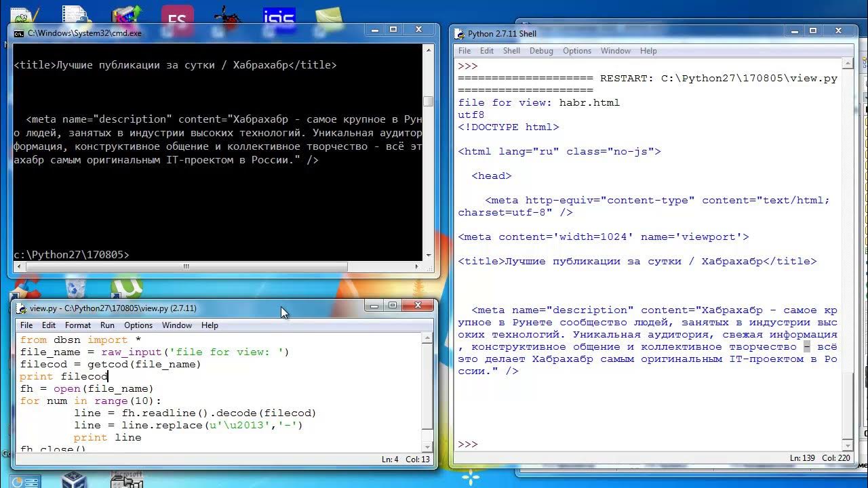The height and width of the screenshot is (488, 868).
Task: Open the isis desktop shortcut
Action: [280, 15]
